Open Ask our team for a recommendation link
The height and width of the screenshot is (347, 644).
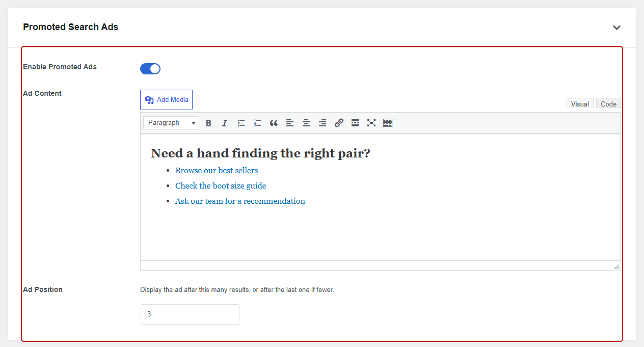(x=240, y=201)
